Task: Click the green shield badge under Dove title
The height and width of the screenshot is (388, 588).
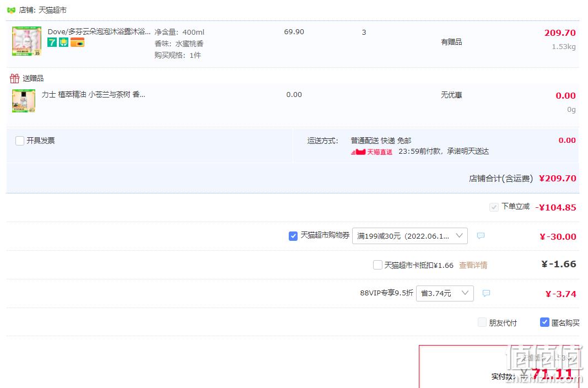Action: (x=64, y=42)
